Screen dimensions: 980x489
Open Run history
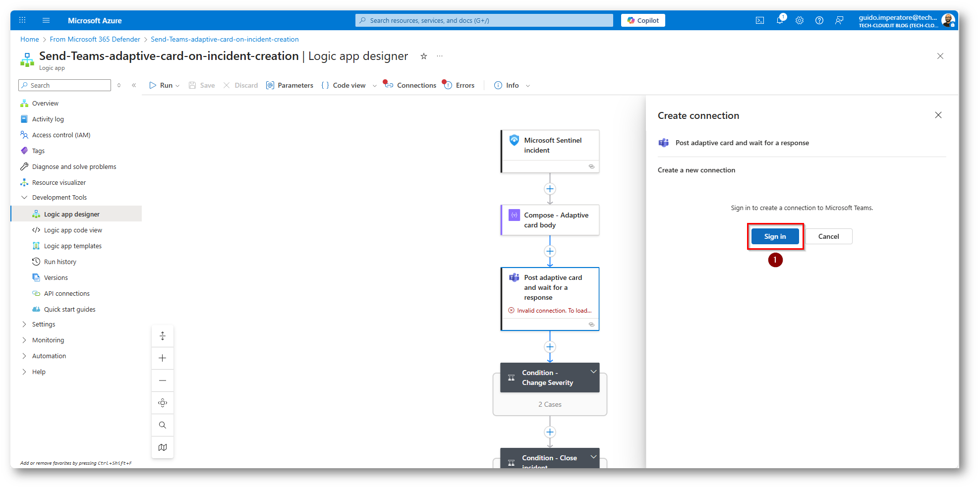click(x=60, y=262)
